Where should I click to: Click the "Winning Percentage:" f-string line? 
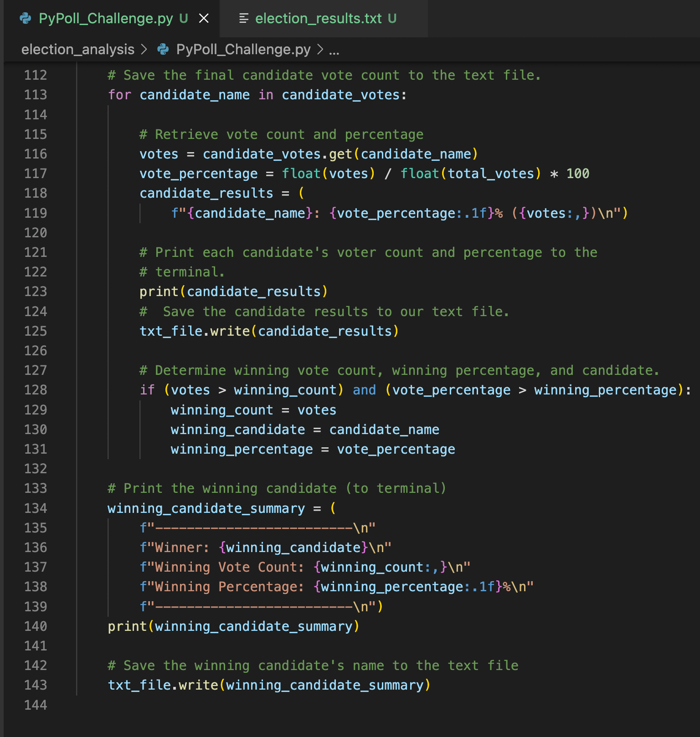click(x=336, y=587)
